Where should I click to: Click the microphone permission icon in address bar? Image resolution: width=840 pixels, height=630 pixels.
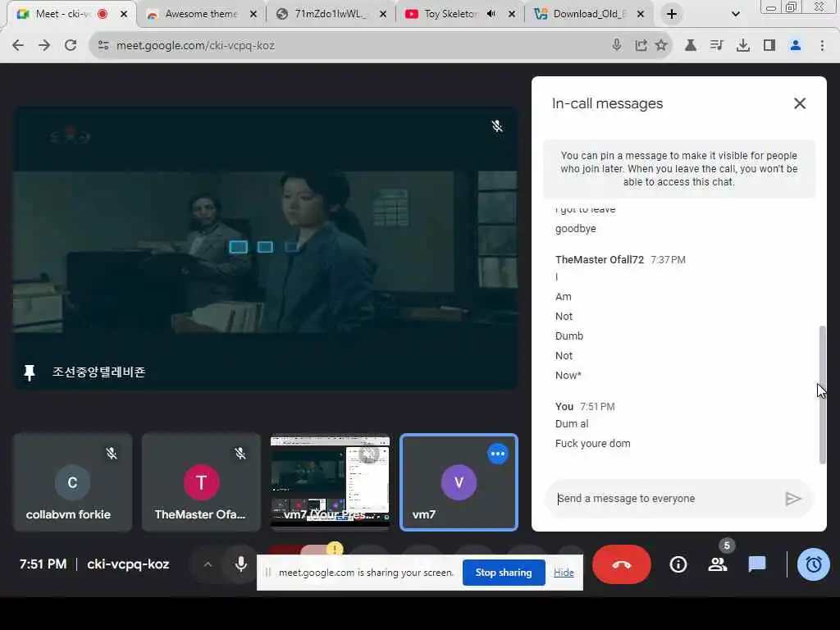[x=617, y=45]
